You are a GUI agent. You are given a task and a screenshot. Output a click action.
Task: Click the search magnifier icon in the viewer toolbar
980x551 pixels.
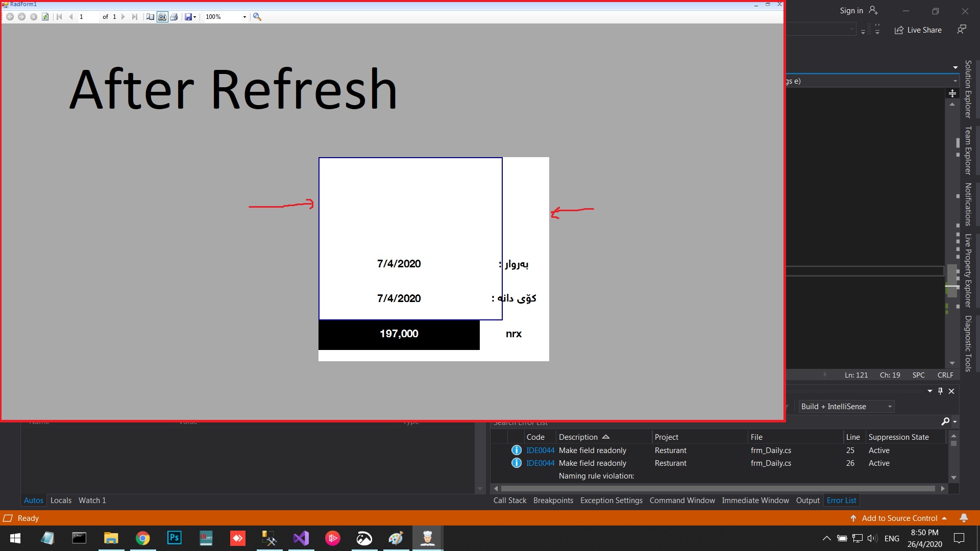click(257, 17)
